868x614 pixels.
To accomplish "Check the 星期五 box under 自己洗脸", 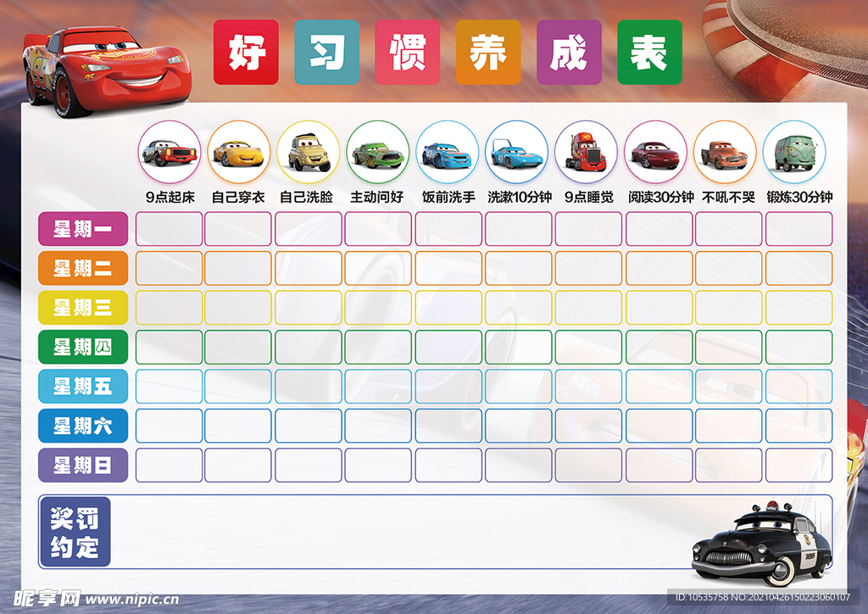I will (x=309, y=386).
